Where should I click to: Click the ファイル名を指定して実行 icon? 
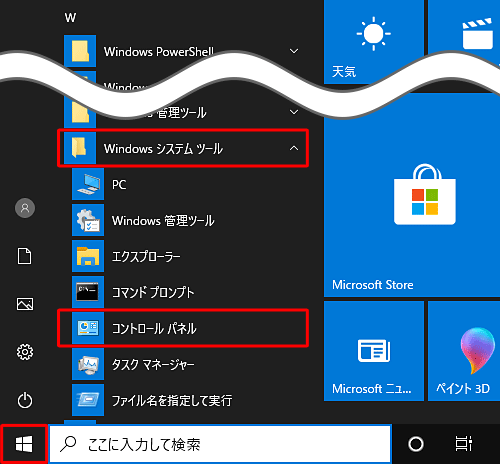click(x=88, y=400)
